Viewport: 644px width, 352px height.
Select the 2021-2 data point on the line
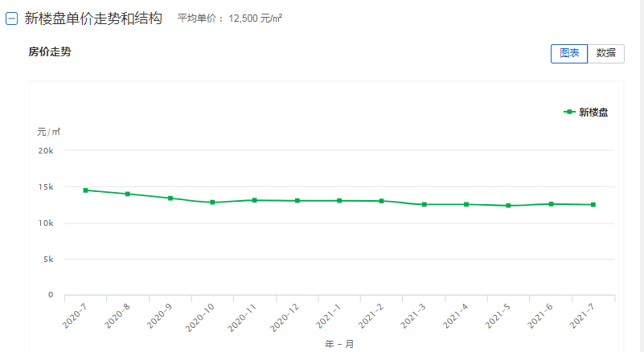382,201
